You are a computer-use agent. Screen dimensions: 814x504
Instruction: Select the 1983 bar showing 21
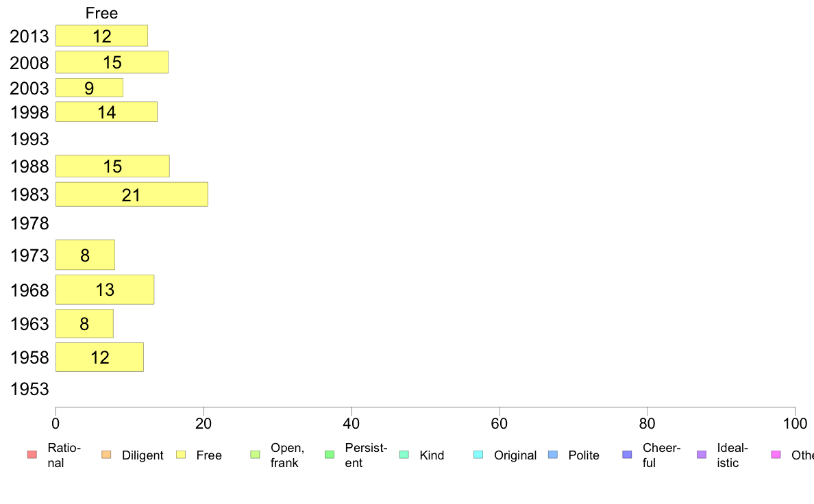(132, 194)
